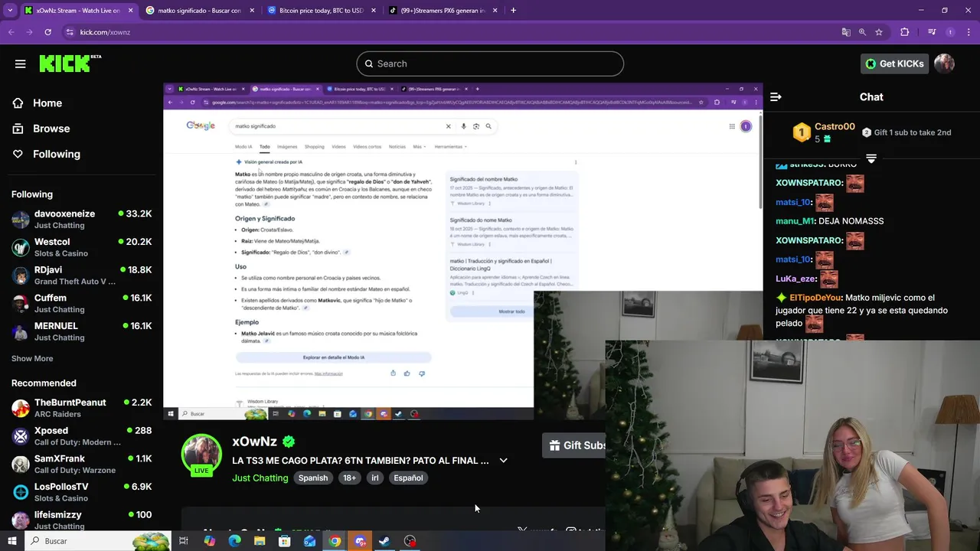Select the Just Chatting category link
980x551 pixels.
(260, 478)
